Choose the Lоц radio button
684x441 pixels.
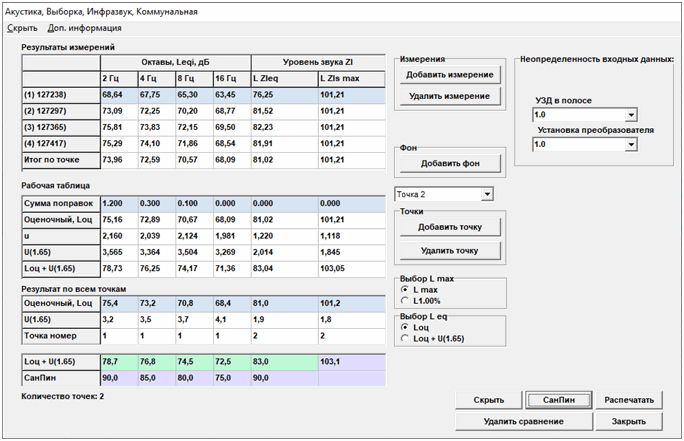pos(405,326)
